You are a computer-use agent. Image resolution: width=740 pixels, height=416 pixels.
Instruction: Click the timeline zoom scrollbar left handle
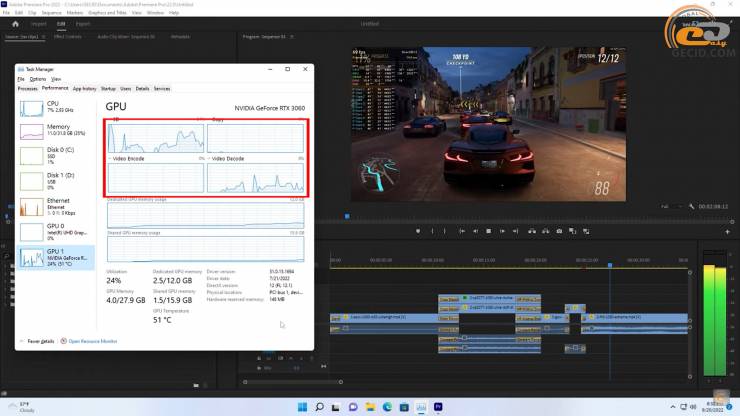tap(245, 382)
